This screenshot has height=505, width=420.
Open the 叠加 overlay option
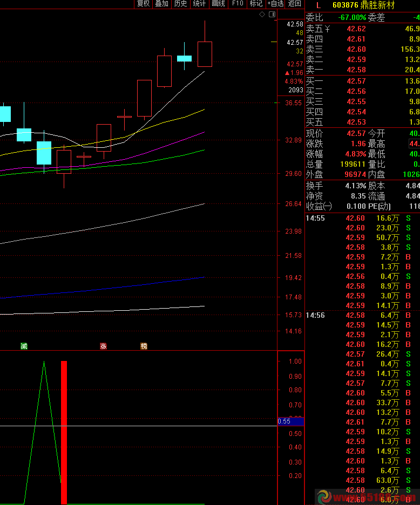point(162,4)
